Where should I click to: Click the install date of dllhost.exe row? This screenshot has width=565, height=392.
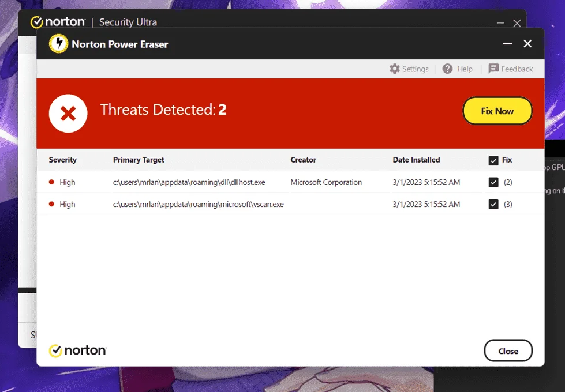point(426,182)
